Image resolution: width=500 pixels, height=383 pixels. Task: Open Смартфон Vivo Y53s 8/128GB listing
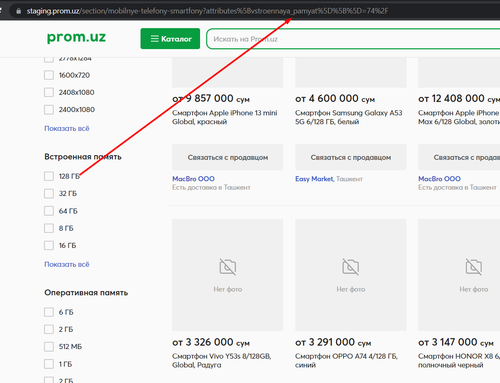click(222, 361)
